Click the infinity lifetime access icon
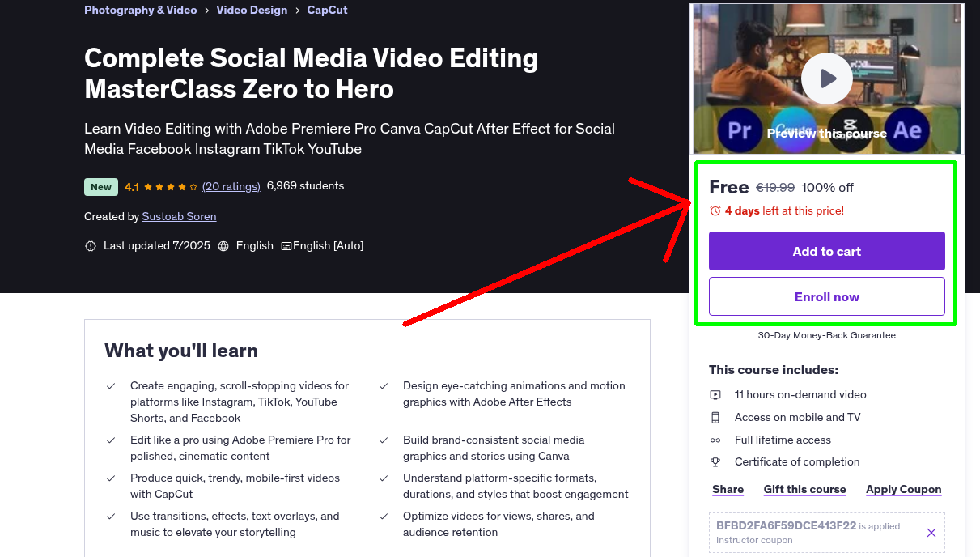Viewport: 980px width, 557px height. click(715, 440)
